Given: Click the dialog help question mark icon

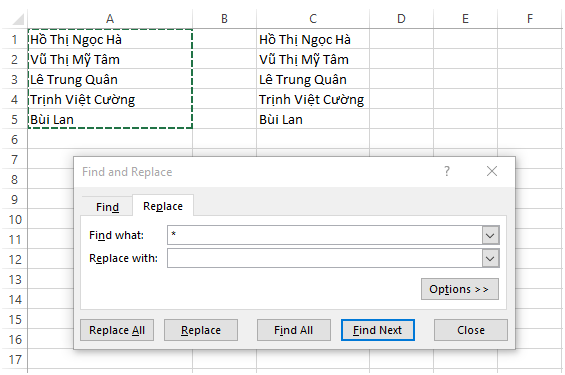Looking at the screenshot, I should pyautogui.click(x=447, y=171).
